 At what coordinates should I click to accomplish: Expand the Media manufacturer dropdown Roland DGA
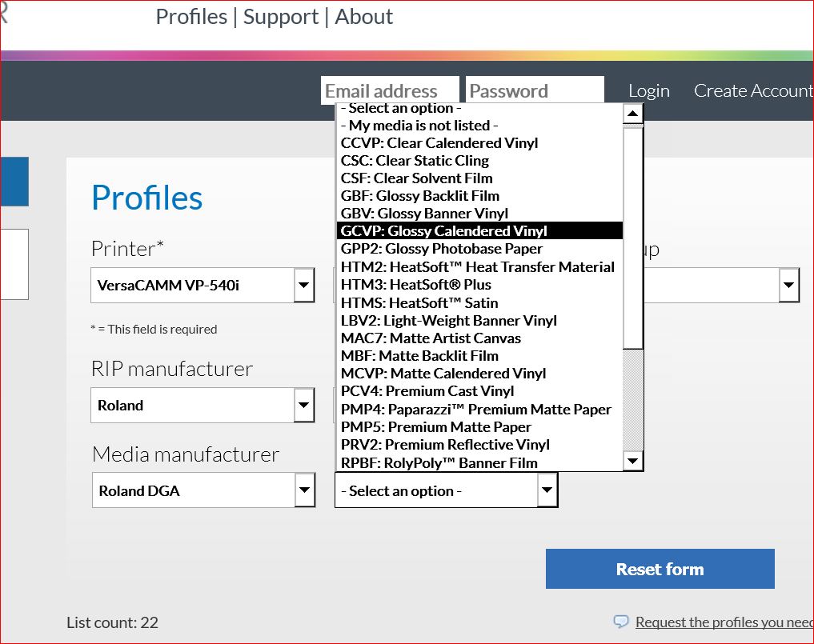pos(203,490)
